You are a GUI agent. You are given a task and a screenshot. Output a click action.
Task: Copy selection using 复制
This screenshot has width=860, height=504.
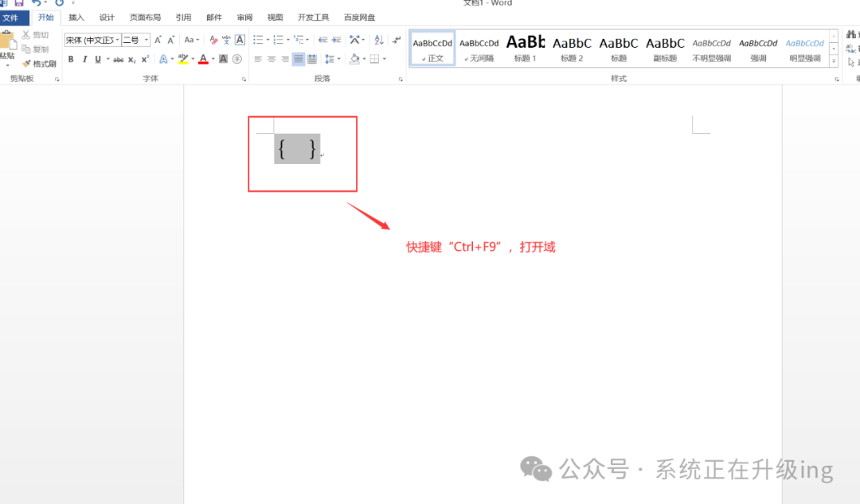click(x=36, y=49)
